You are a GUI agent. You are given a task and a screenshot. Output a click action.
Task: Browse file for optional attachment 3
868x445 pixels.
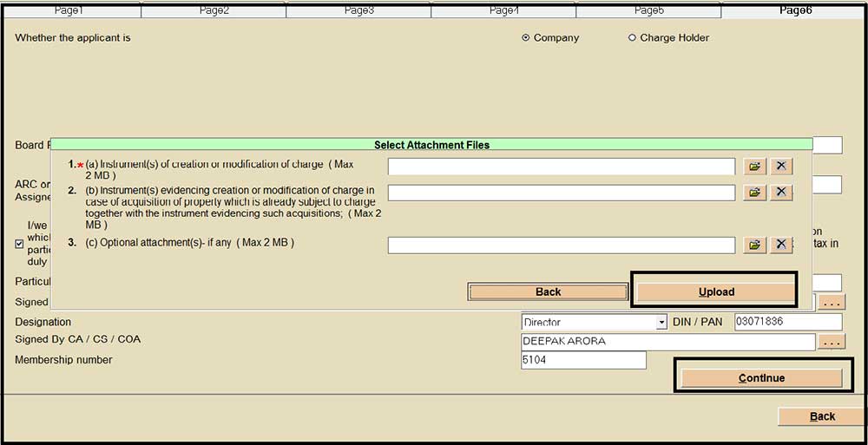point(754,245)
